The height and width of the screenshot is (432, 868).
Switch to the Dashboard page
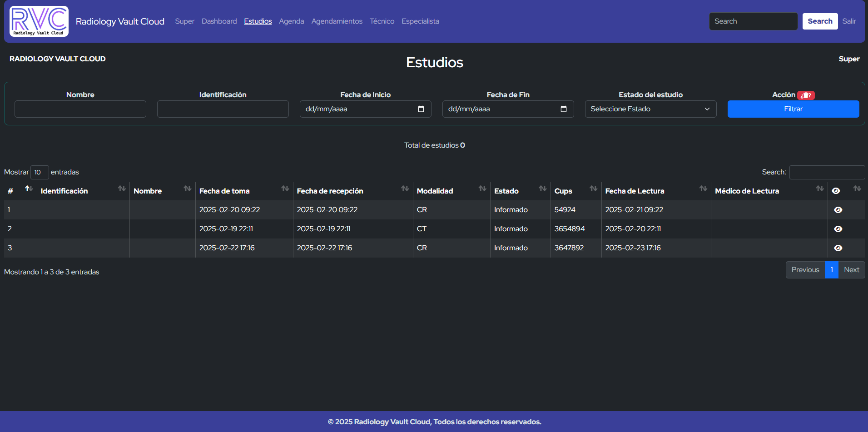[x=219, y=21]
